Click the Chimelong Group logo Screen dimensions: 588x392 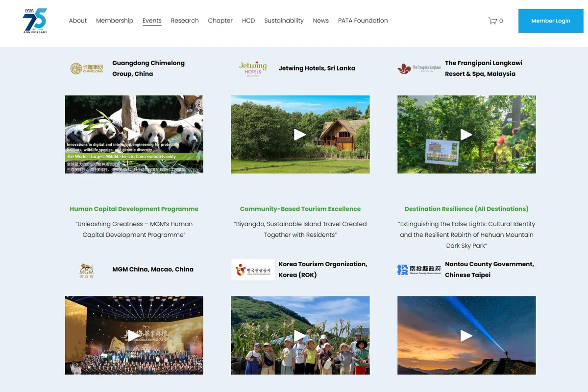[x=87, y=69]
